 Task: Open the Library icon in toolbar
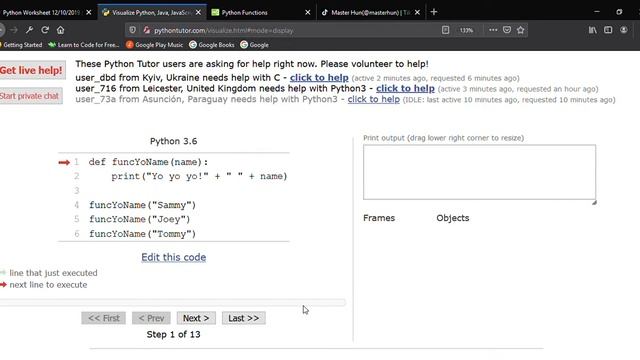593,30
